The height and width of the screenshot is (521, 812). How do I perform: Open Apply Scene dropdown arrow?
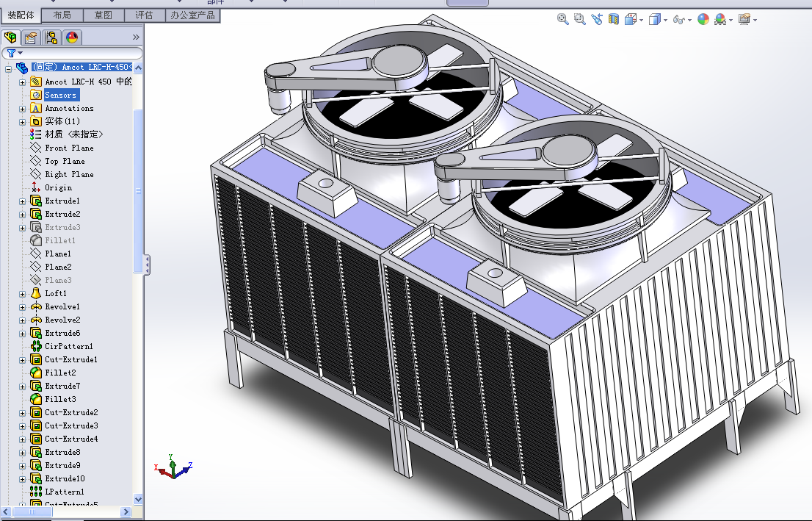point(731,21)
